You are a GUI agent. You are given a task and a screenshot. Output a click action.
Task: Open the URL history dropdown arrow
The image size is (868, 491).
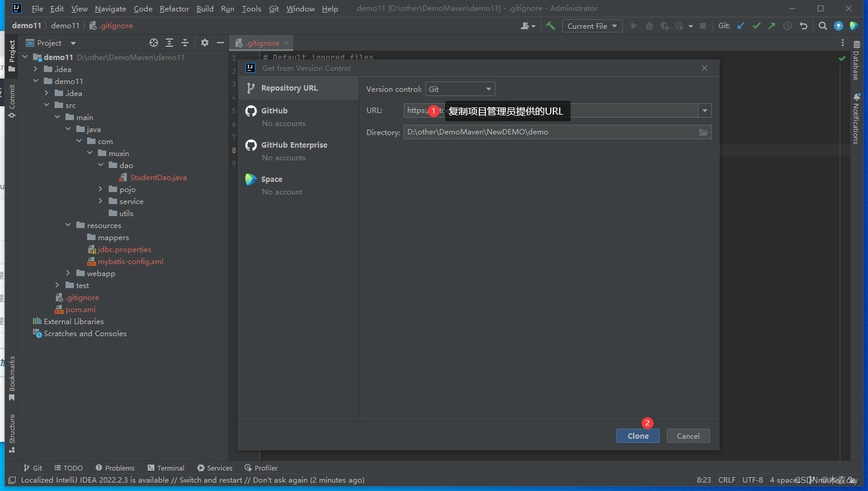point(705,110)
